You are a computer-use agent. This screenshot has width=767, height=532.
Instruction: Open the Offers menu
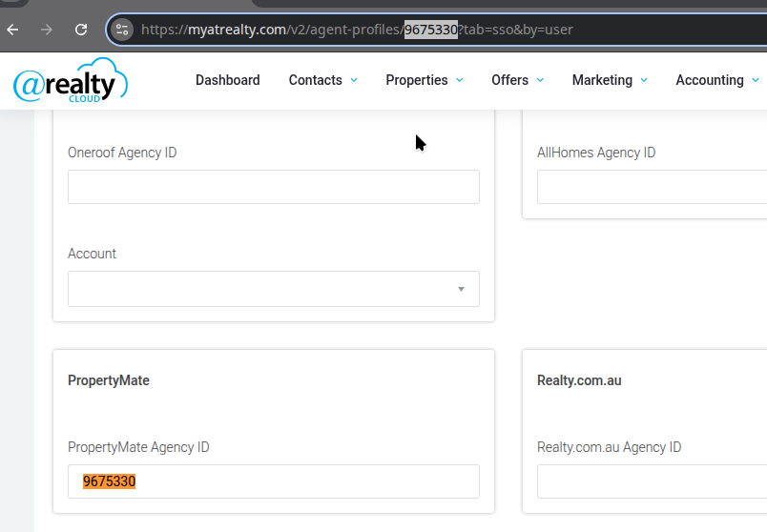click(x=510, y=80)
